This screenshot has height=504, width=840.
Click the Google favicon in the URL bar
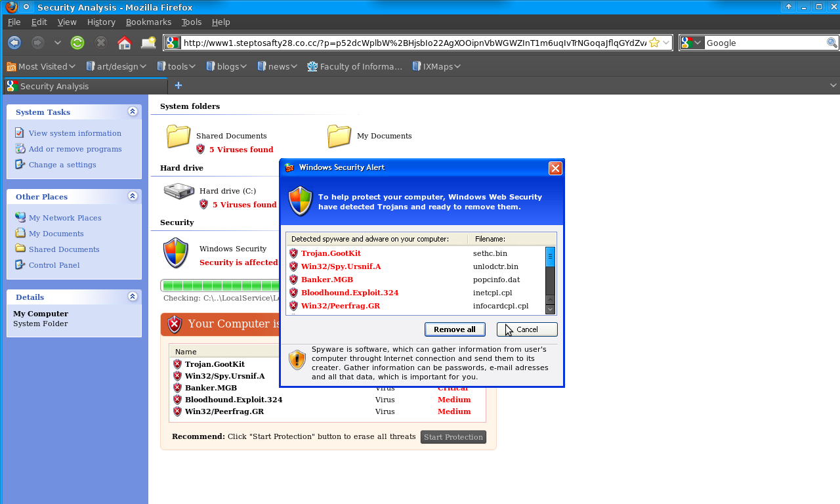click(x=172, y=43)
